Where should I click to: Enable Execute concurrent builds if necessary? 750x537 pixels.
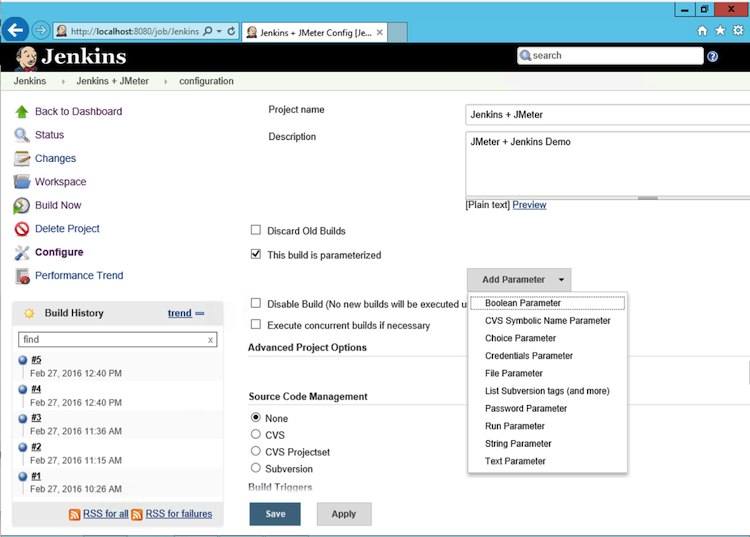click(256, 324)
